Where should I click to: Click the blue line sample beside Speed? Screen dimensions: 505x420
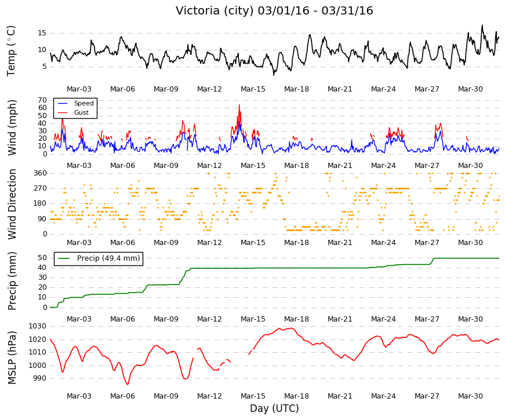pos(63,103)
